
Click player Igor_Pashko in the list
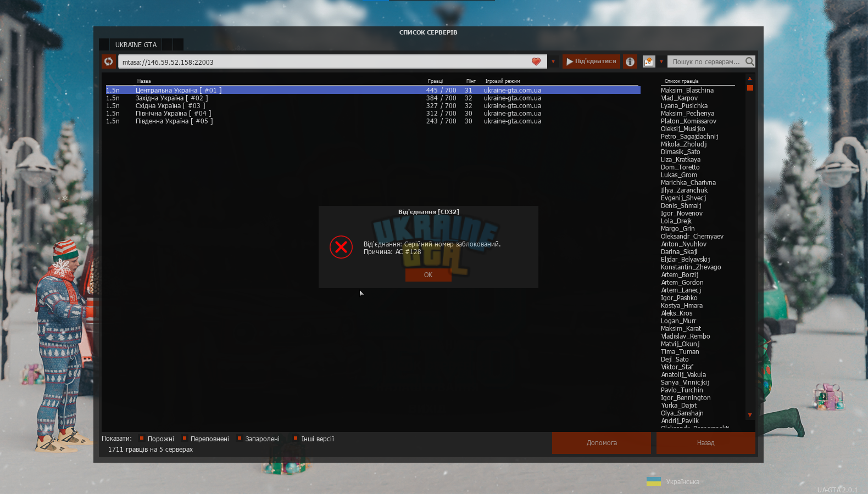tap(679, 297)
